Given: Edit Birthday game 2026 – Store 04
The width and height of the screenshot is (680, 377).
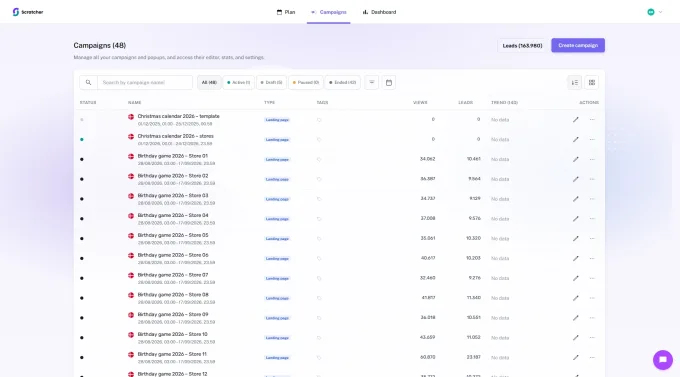Looking at the screenshot, I should [x=575, y=219].
